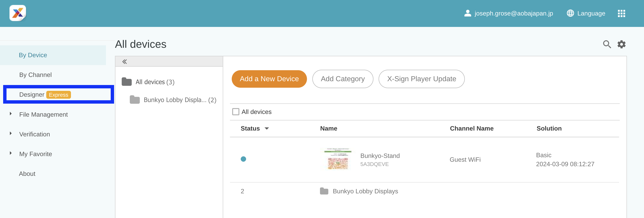Tick the All devices checkbox
The width and height of the screenshot is (644, 218).
pos(236,112)
